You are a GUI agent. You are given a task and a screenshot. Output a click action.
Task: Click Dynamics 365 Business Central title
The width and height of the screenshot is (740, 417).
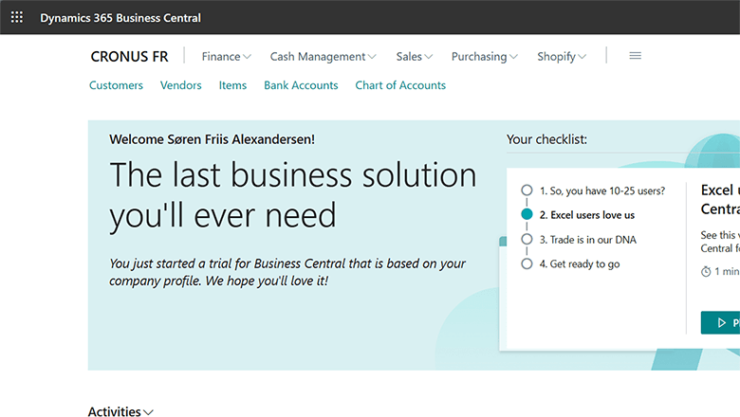pyautogui.click(x=120, y=18)
